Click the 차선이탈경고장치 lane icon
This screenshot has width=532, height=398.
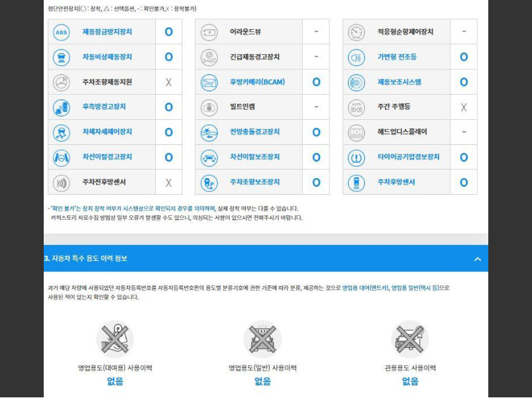pos(62,158)
